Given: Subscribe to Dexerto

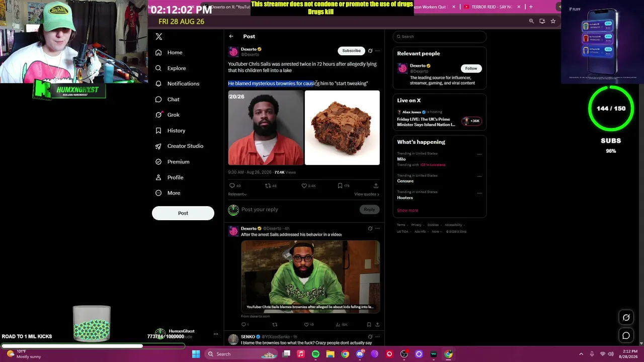Looking at the screenshot, I should coord(351,51).
